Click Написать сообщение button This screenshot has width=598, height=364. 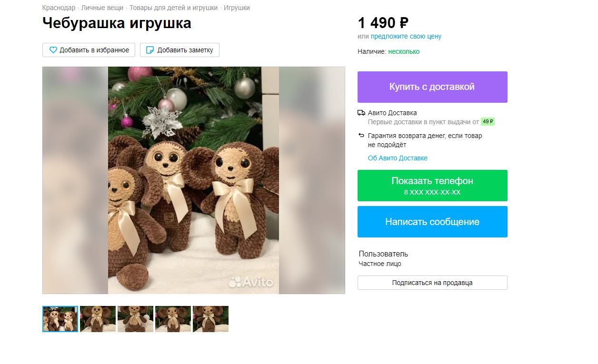[x=432, y=222]
